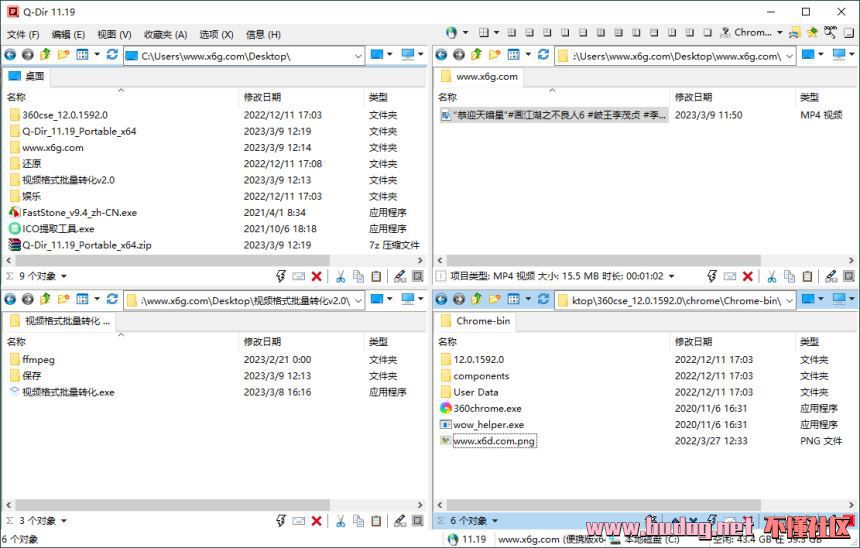Viewport: 860px width, 548px height.
Task: Cut selection in the MP4 视频 status bar
Action: [x=772, y=276]
